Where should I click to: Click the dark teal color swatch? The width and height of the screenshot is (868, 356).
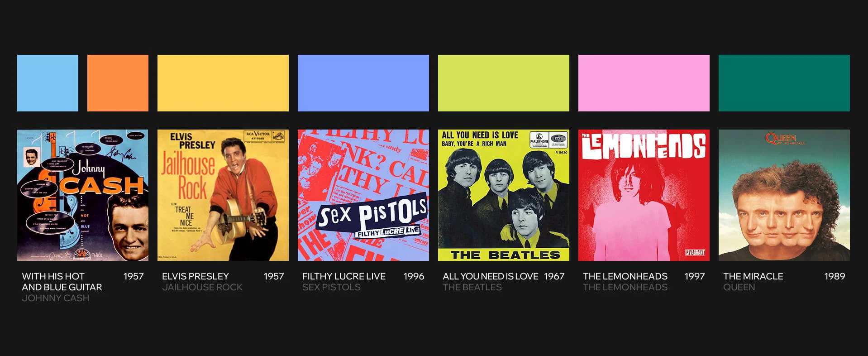(784, 83)
